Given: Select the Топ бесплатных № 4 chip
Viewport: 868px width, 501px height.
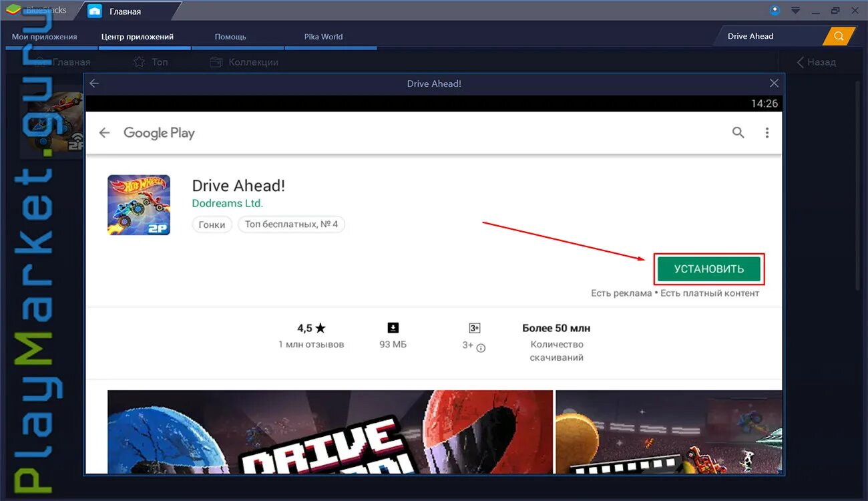Looking at the screenshot, I should tap(291, 224).
